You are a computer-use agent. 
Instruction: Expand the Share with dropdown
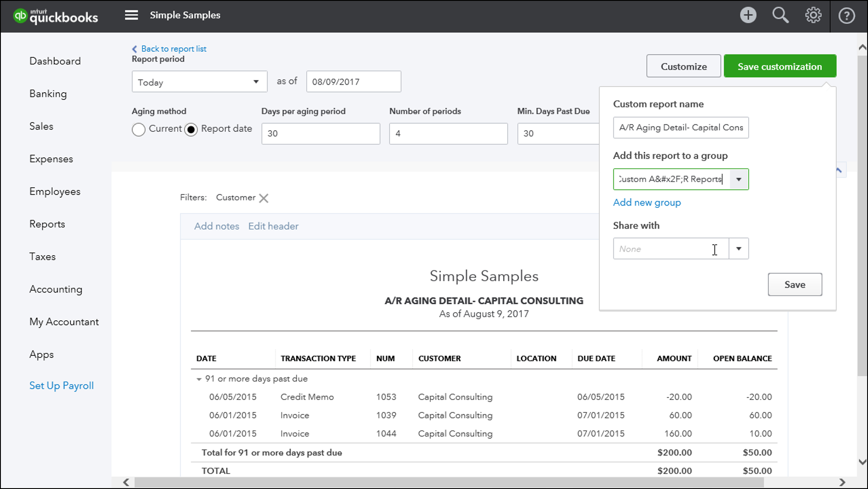click(x=739, y=249)
